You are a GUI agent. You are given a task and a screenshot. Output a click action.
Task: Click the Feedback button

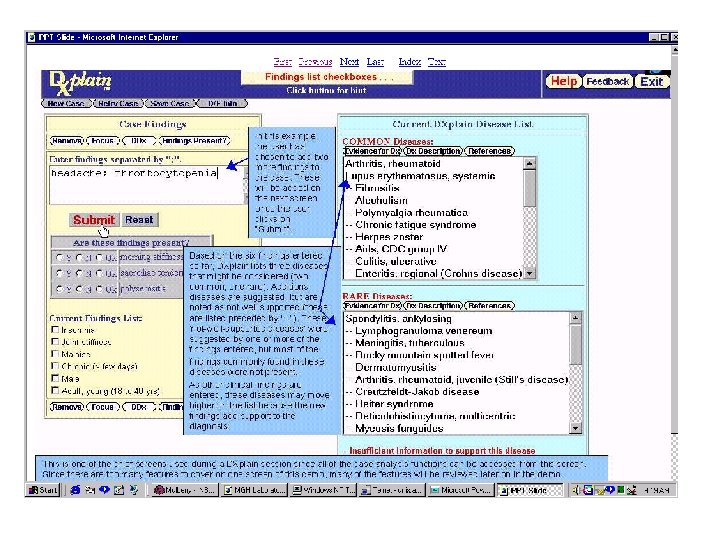pos(608,82)
